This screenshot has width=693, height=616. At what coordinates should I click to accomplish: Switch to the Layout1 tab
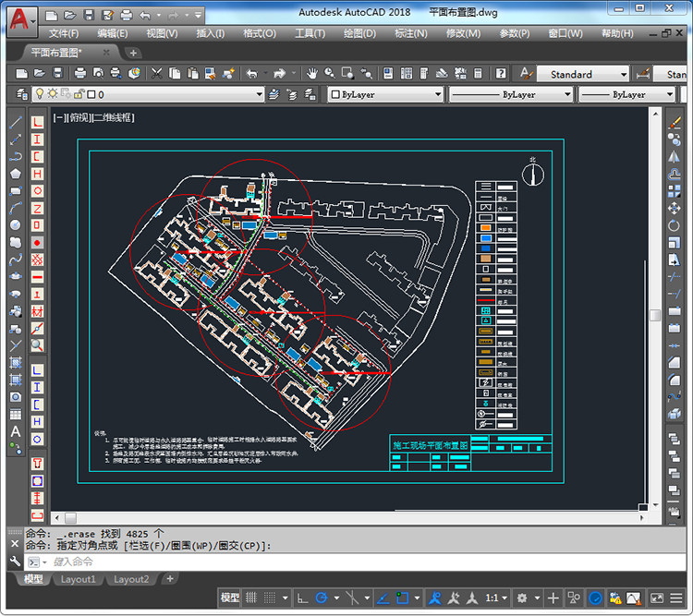(79, 579)
